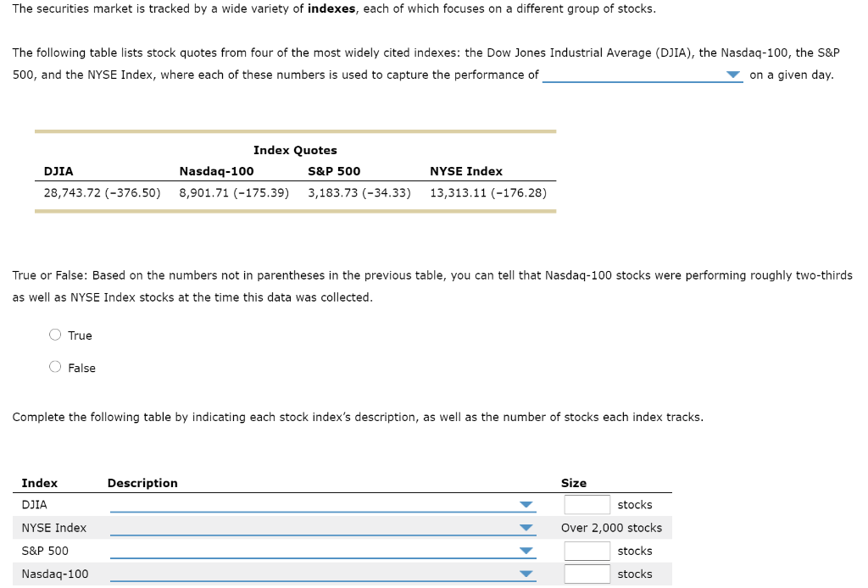
Task: Select the True radio button
Action: click(x=55, y=335)
